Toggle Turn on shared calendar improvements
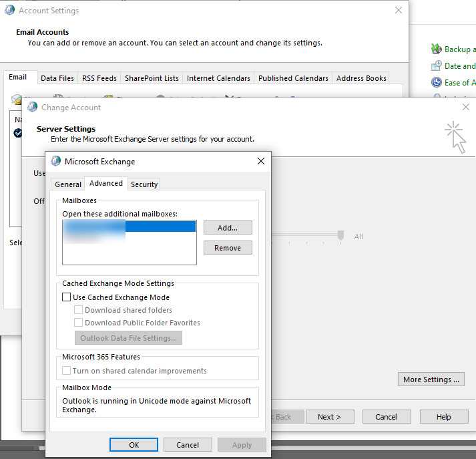476x459 pixels. click(x=67, y=371)
